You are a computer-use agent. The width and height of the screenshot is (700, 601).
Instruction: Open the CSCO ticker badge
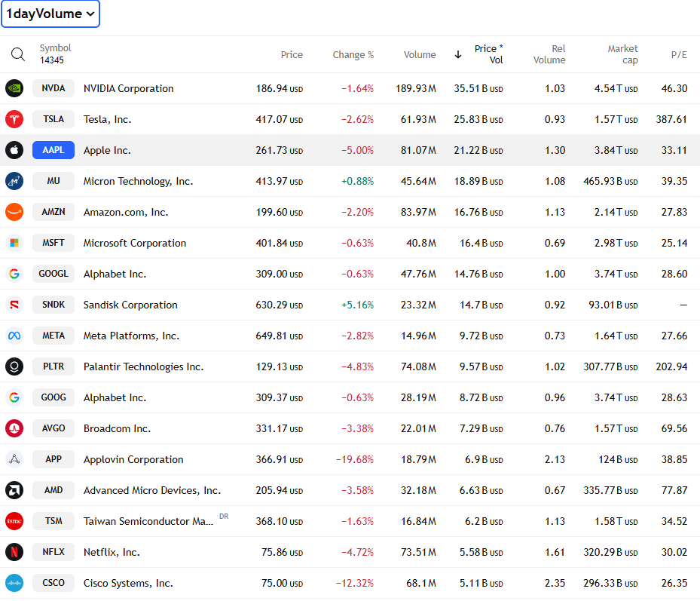click(53, 583)
